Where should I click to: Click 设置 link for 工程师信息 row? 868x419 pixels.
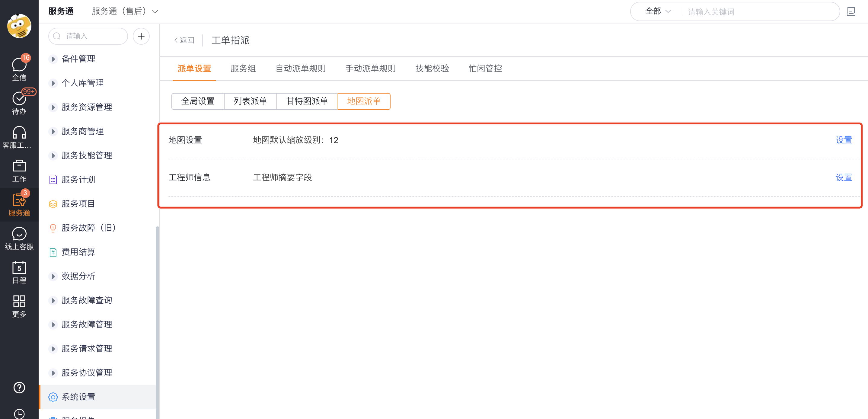pyautogui.click(x=843, y=178)
